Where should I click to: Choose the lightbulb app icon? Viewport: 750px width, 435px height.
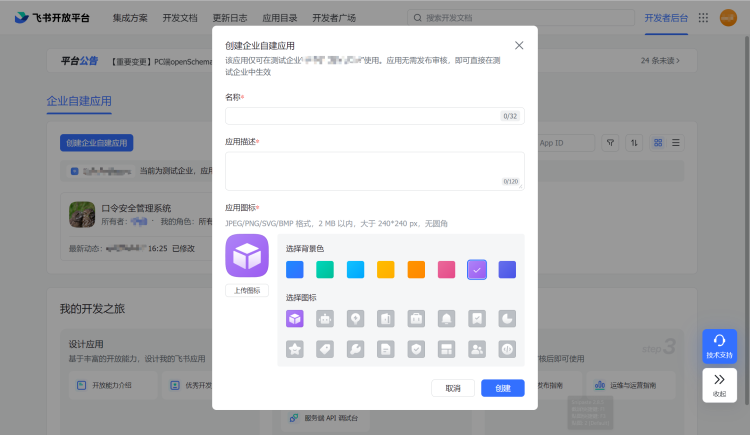(x=355, y=319)
